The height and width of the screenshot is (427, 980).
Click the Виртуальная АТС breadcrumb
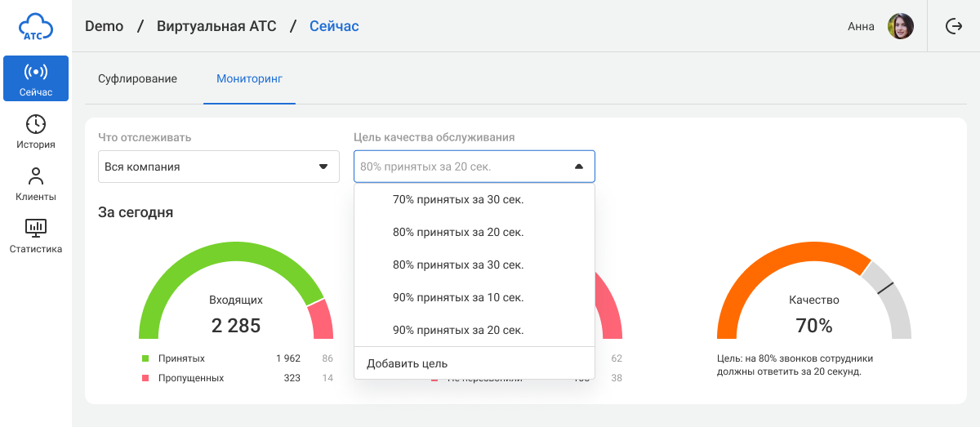tap(216, 26)
